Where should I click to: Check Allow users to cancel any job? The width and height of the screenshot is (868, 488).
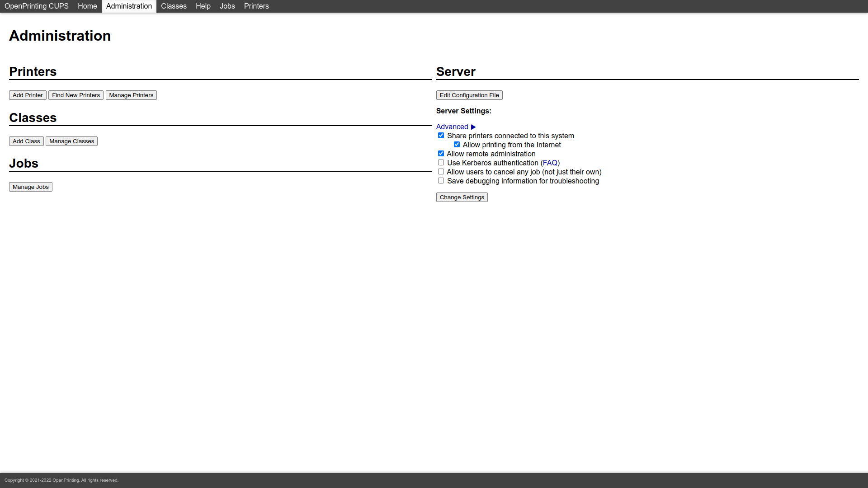tap(441, 172)
